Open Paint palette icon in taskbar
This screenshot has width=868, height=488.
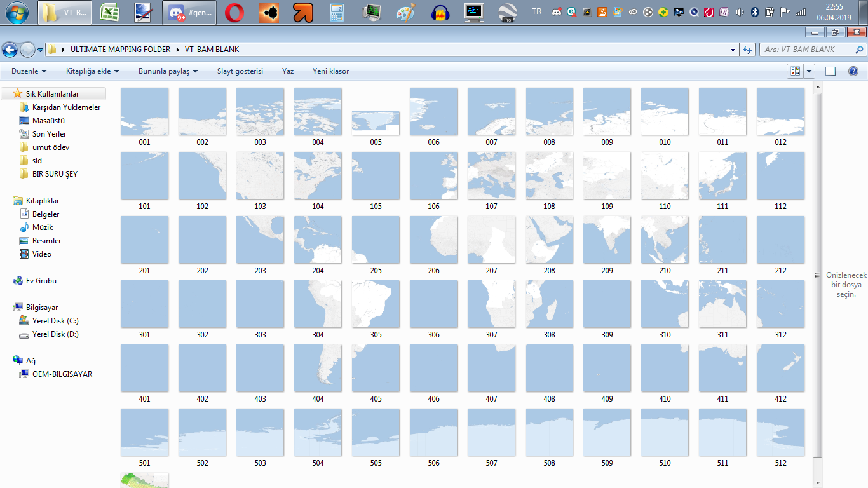(x=405, y=12)
